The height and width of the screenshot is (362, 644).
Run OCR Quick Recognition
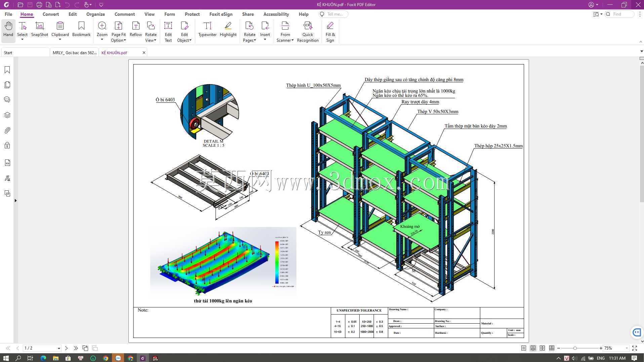point(308,32)
